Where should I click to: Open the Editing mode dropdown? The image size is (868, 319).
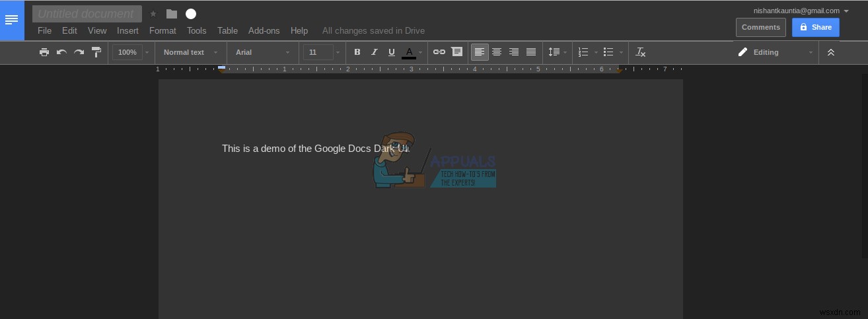pos(776,52)
